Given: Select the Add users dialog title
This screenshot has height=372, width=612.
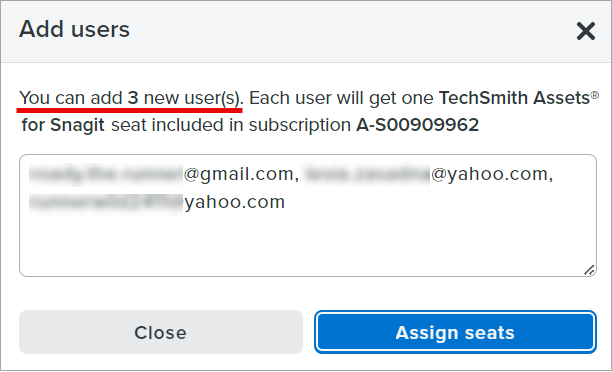Looking at the screenshot, I should pos(74,29).
